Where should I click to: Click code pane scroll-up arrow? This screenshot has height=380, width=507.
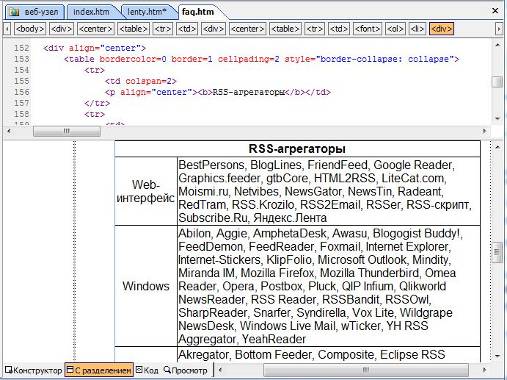pos(498,45)
